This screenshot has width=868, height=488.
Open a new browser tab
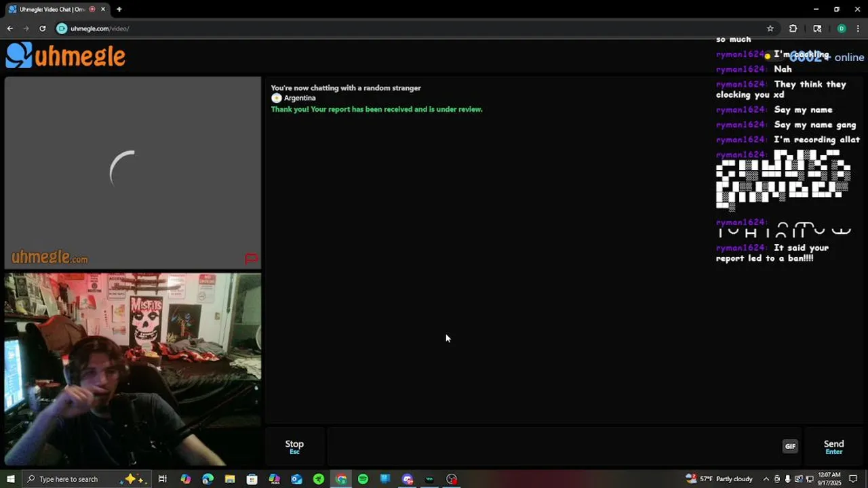tap(119, 9)
